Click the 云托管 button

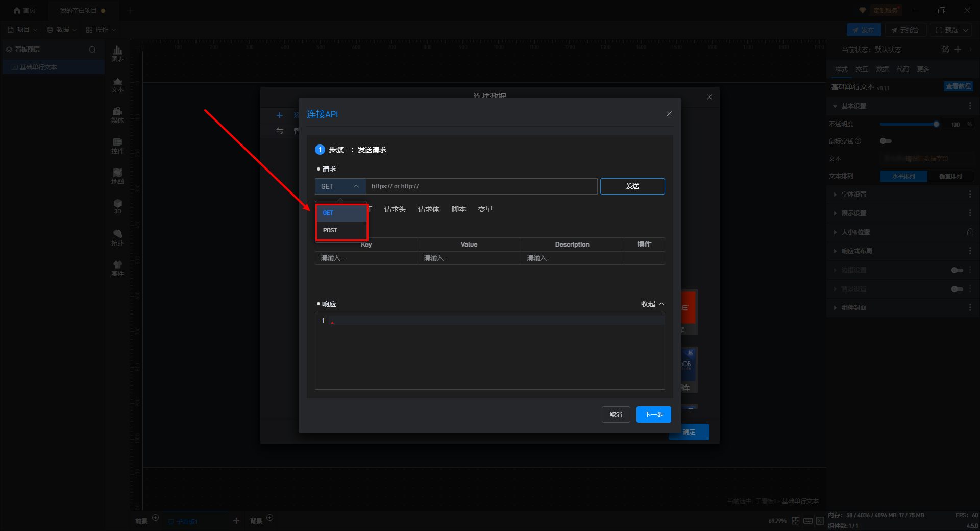pyautogui.click(x=905, y=30)
